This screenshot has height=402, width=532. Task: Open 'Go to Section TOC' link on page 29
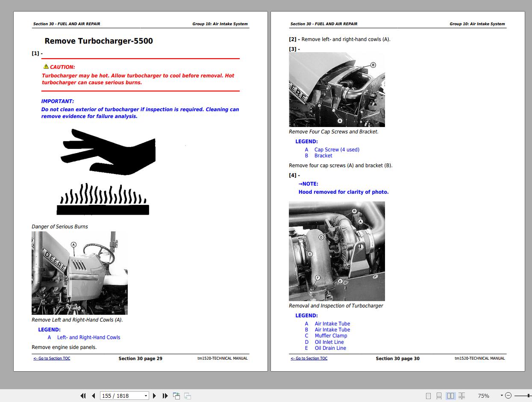pos(52,358)
